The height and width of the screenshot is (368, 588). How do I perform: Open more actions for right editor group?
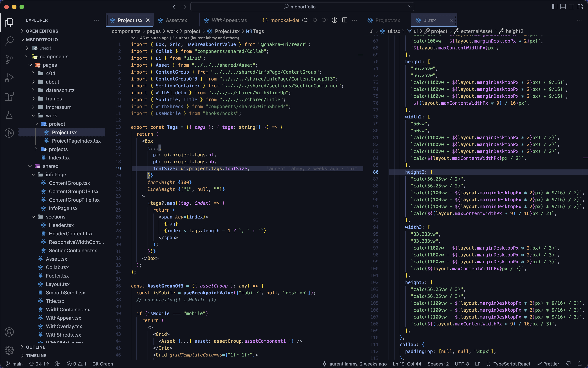tap(579, 20)
